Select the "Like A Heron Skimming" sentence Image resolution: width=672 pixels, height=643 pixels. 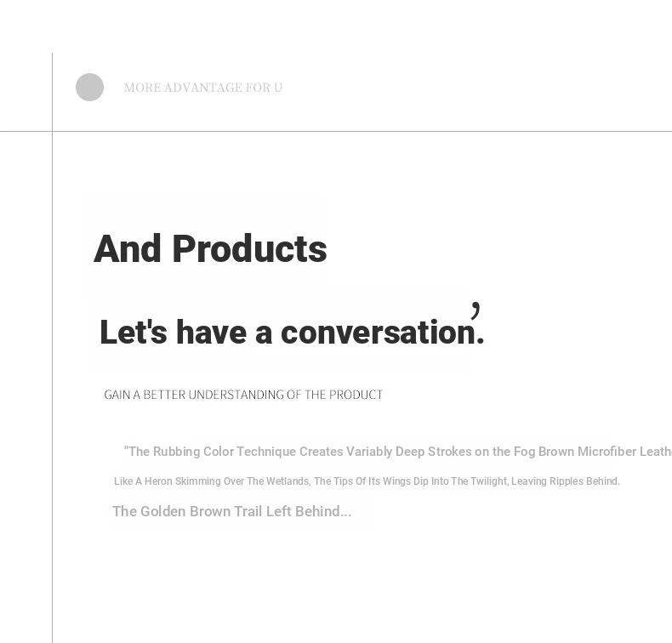pyautogui.click(x=367, y=481)
